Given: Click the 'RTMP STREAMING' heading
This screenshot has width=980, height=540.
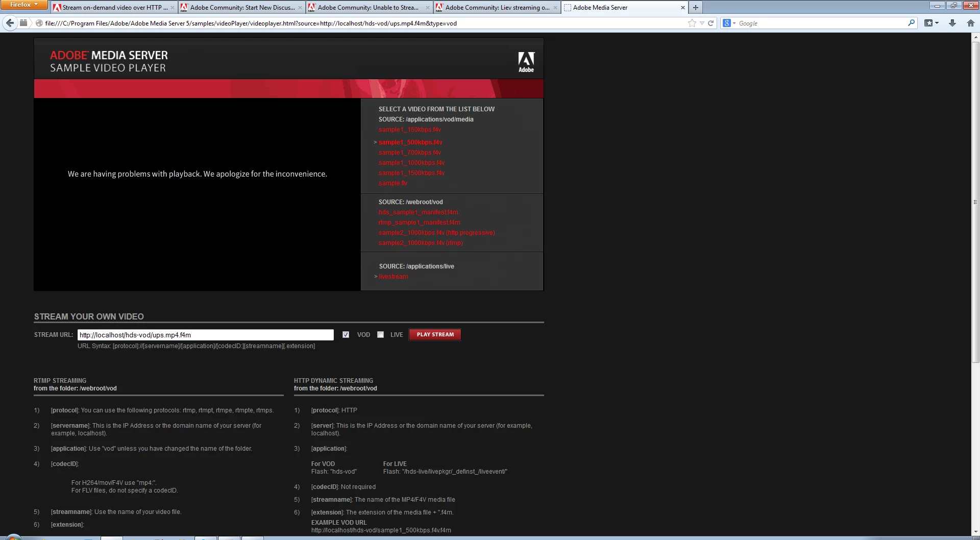Looking at the screenshot, I should [60, 381].
